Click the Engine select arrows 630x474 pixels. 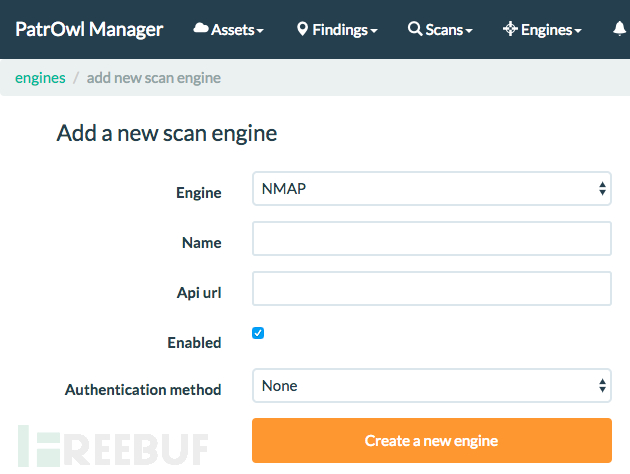(x=602, y=189)
